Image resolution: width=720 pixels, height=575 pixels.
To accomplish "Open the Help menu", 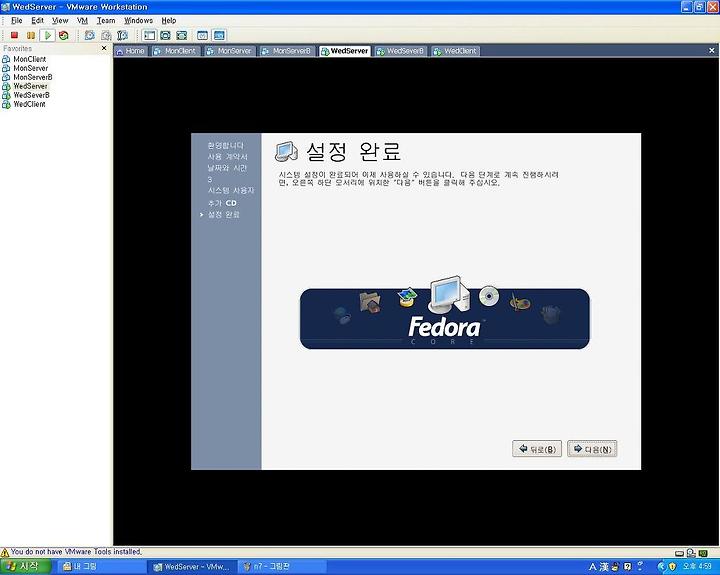I will pyautogui.click(x=169, y=20).
